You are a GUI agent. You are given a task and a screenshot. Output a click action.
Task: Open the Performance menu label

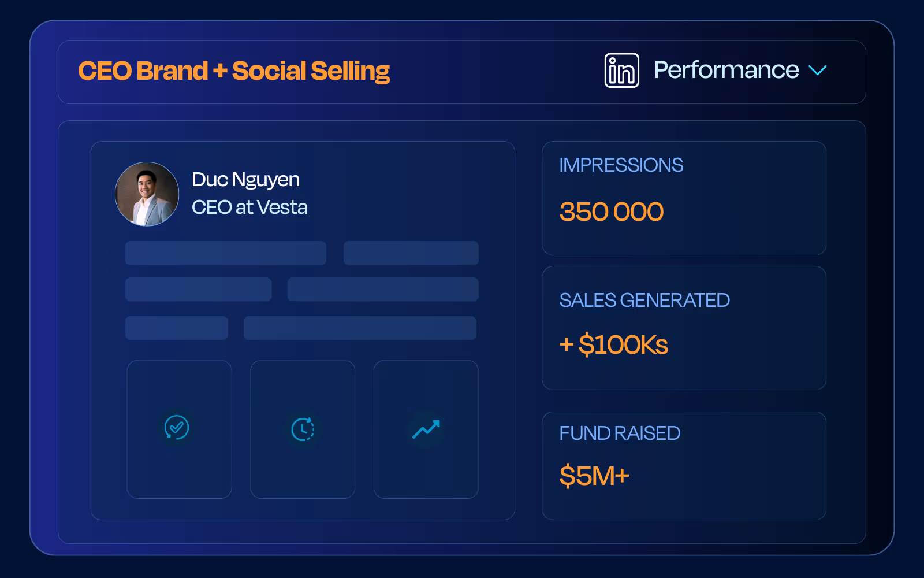(x=726, y=70)
